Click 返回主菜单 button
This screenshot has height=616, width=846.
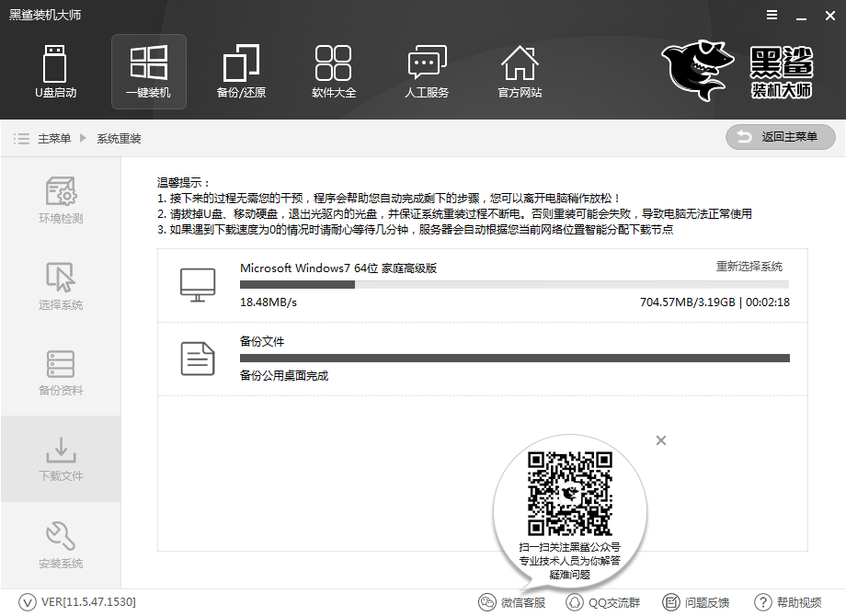[x=780, y=137]
